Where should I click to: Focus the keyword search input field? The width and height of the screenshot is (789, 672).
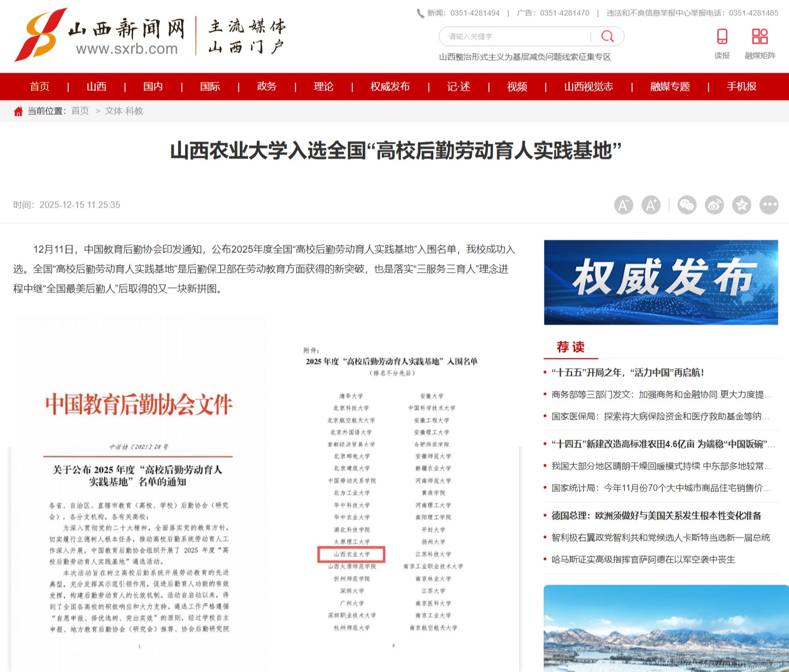tap(514, 37)
